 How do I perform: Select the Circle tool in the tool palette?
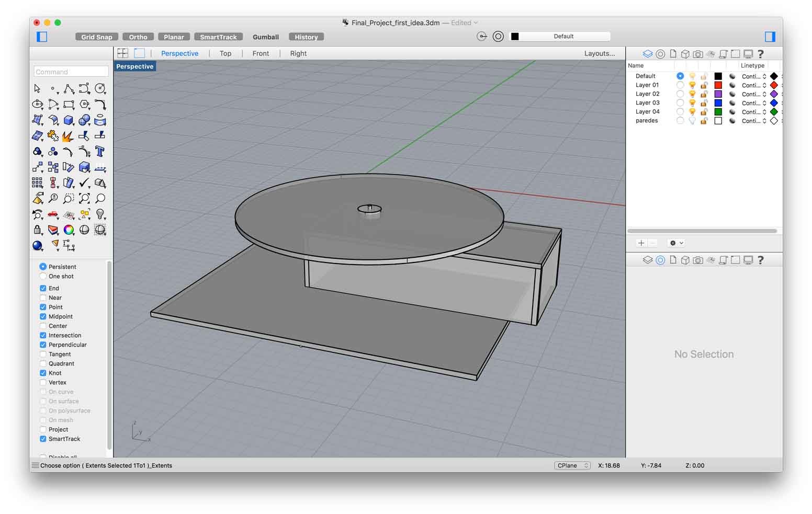pyautogui.click(x=100, y=88)
